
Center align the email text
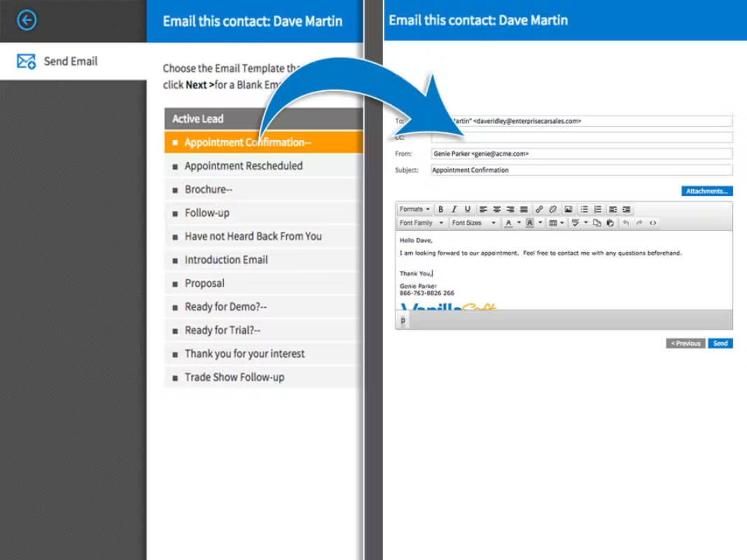(x=497, y=209)
